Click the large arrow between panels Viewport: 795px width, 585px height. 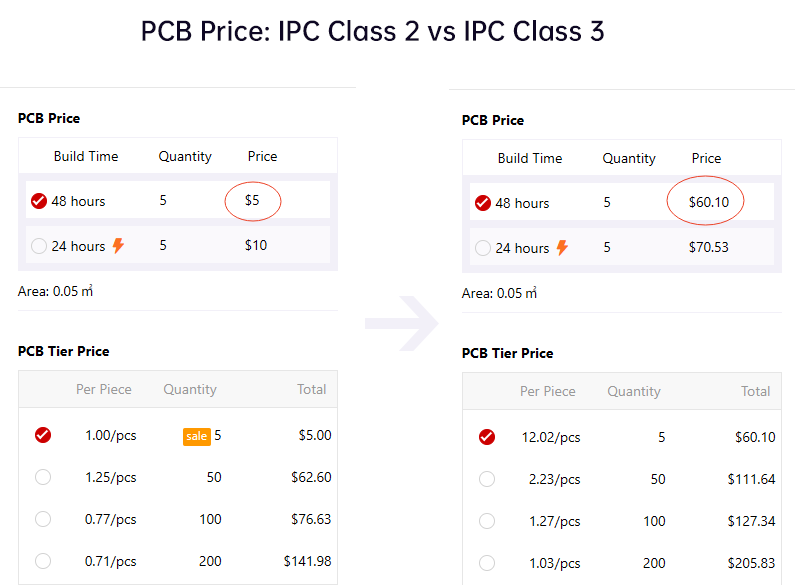click(401, 323)
